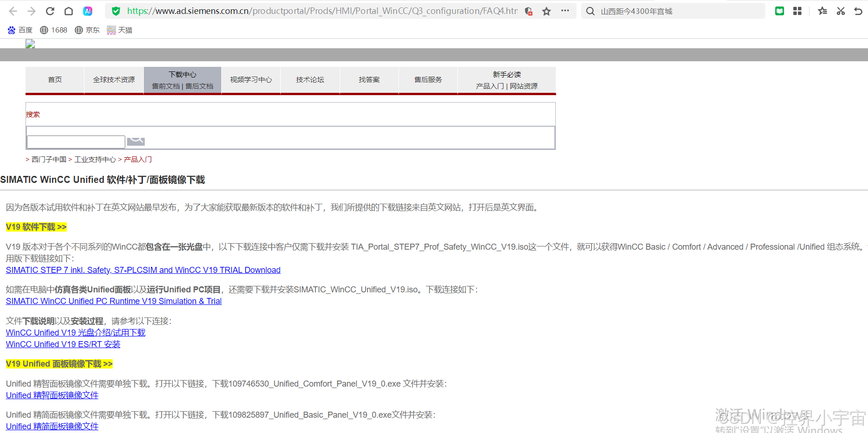The width and height of the screenshot is (868, 433).
Task: Open the favorites list star icon
Action: (x=823, y=11)
